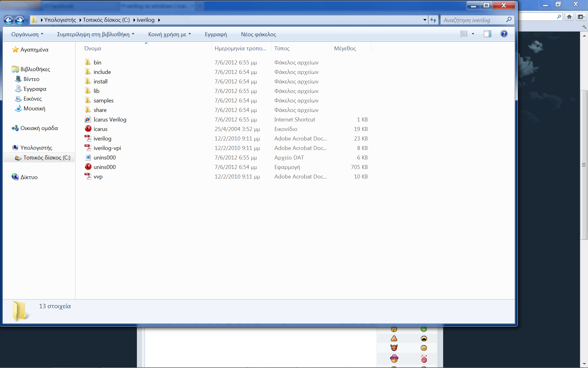This screenshot has height=368, width=588.
Task: Open the Κοινή χρήση με menu
Action: 169,34
